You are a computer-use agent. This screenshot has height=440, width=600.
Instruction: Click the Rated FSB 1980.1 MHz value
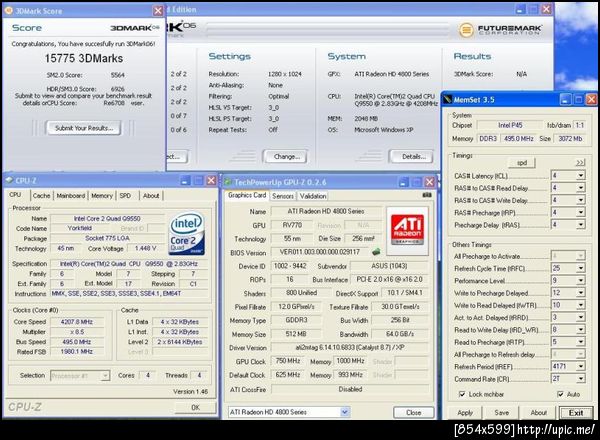tap(77, 352)
